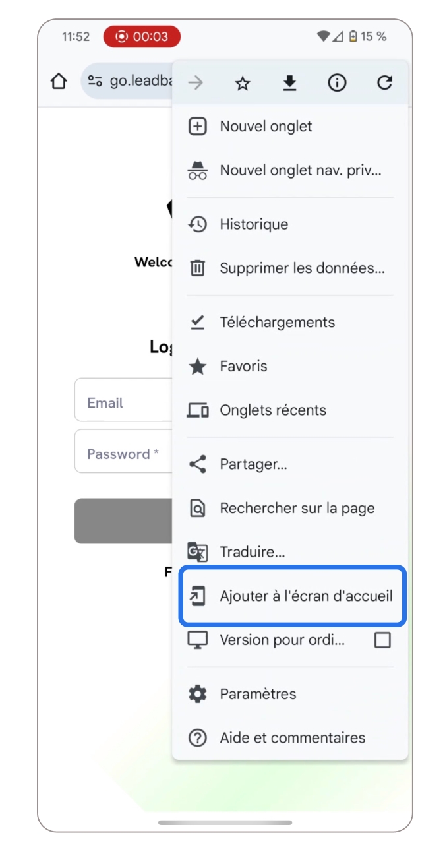
Task: Tap Partager… option
Action: click(253, 464)
